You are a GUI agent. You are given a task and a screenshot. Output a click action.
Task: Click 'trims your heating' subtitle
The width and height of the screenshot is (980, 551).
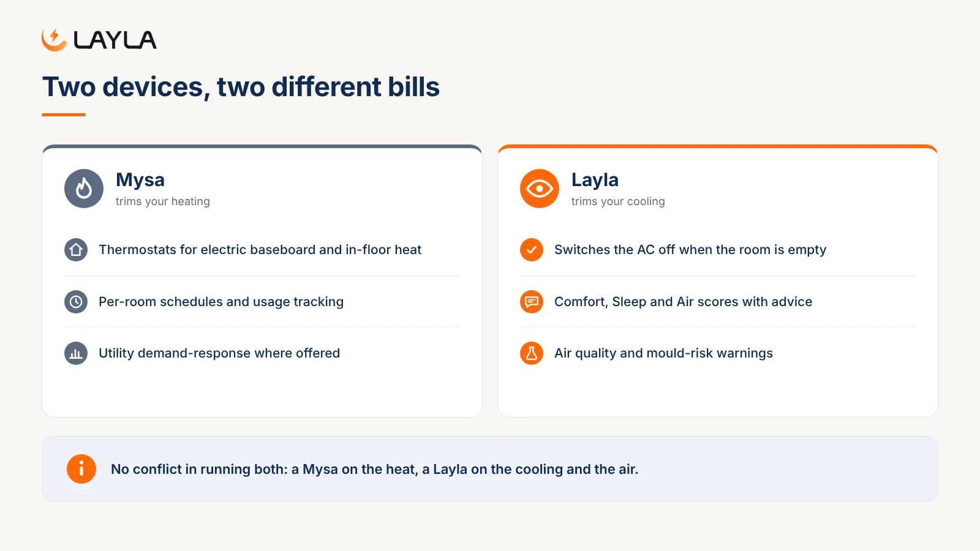click(x=163, y=201)
